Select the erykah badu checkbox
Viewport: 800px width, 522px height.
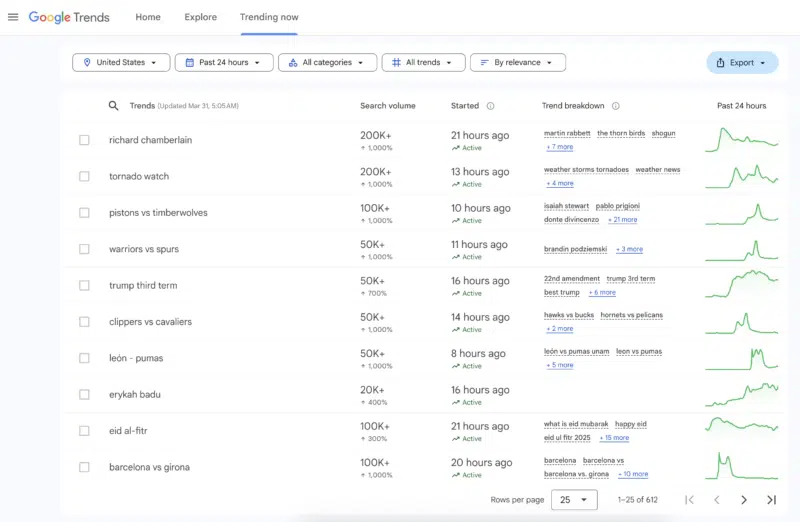(84, 394)
